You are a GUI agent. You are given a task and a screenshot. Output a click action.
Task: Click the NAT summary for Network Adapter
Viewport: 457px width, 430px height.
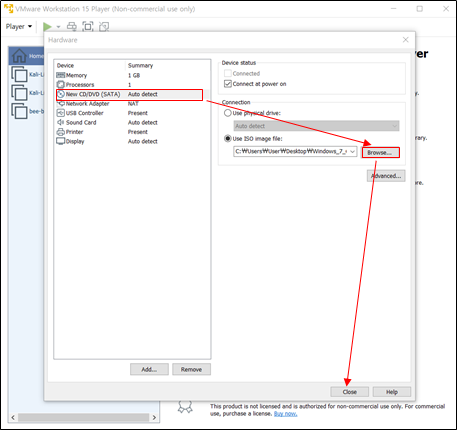tap(133, 104)
